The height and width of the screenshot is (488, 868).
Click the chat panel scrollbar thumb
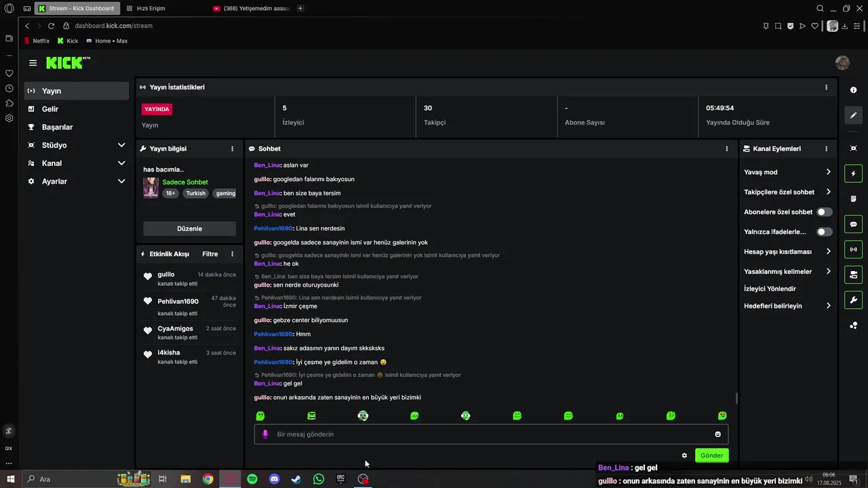[x=736, y=399]
